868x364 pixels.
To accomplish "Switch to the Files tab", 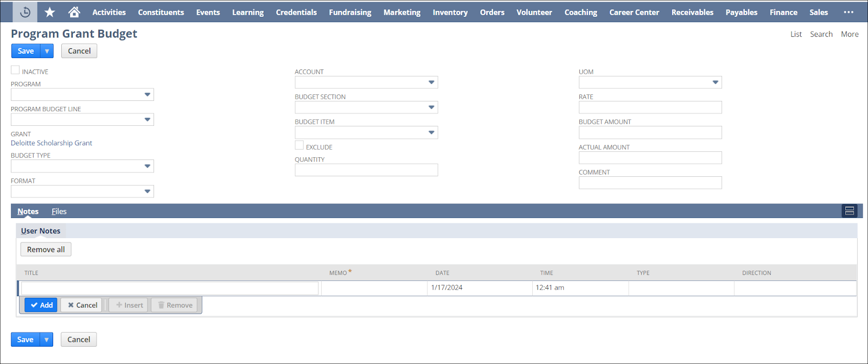I will point(59,212).
